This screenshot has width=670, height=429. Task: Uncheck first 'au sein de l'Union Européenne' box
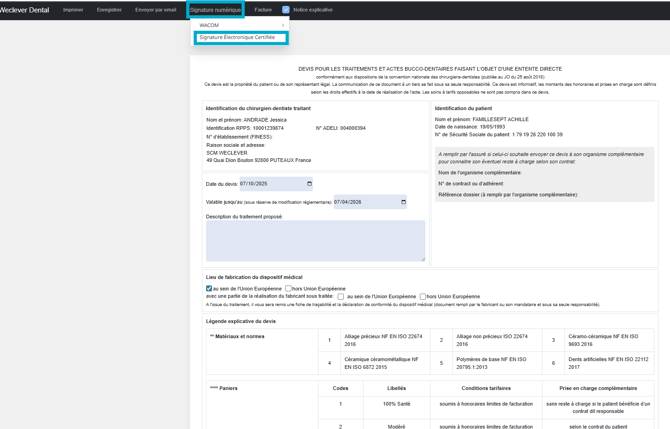click(x=209, y=289)
